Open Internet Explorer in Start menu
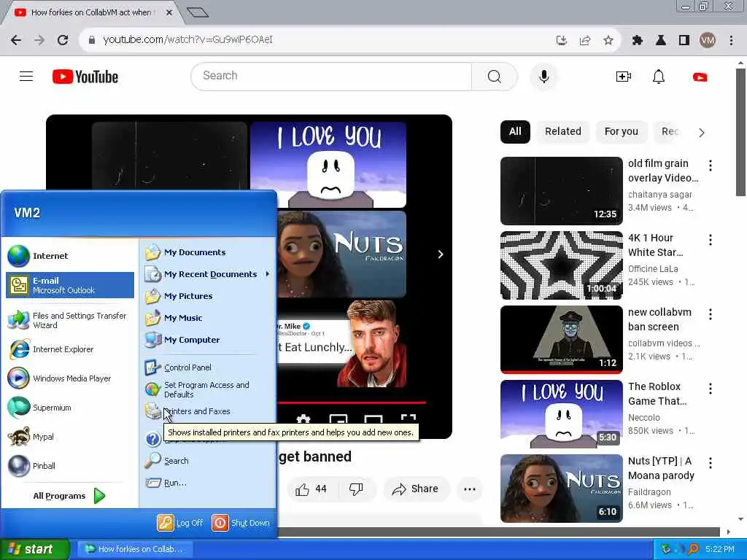 70,349
